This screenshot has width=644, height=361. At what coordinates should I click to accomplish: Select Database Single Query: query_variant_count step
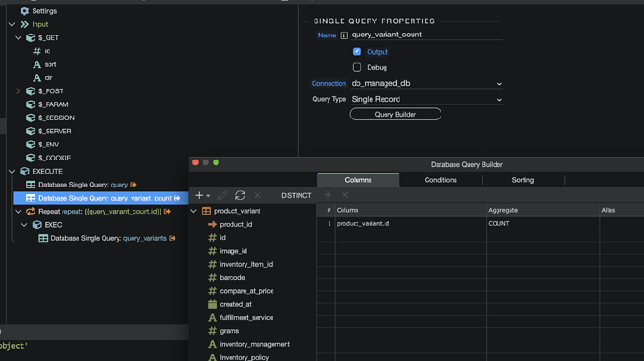tap(101, 198)
